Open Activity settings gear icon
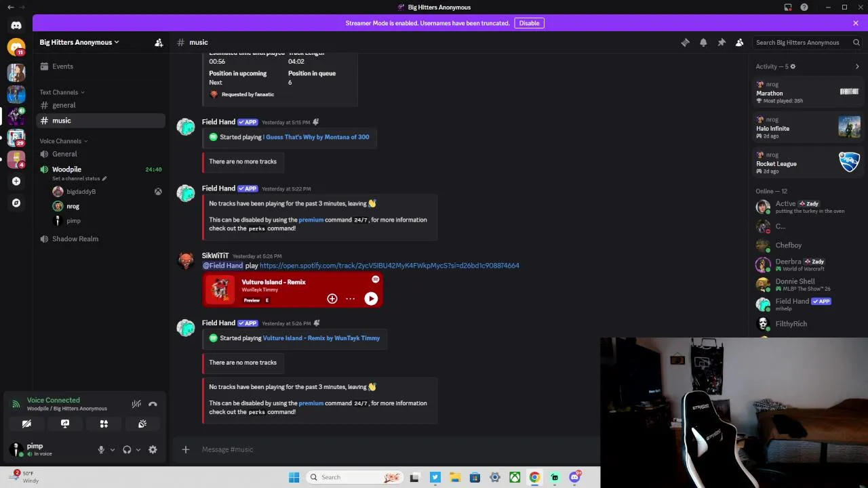Image resolution: width=868 pixels, height=488 pixels. (x=793, y=66)
